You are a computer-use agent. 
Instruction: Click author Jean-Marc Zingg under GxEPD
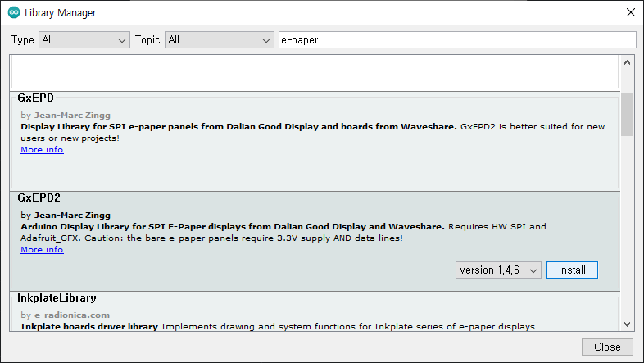coord(72,116)
